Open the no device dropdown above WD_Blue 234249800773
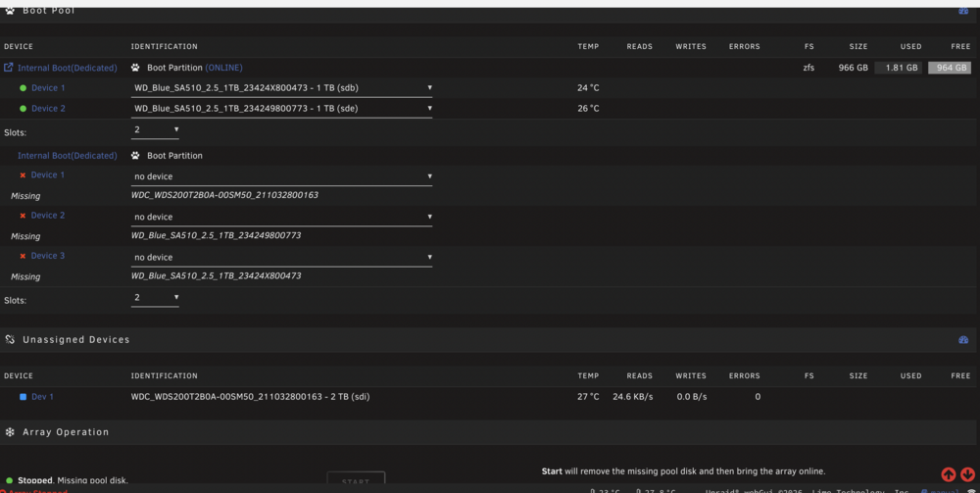Image resolution: width=980 pixels, height=493 pixels. pos(281,217)
